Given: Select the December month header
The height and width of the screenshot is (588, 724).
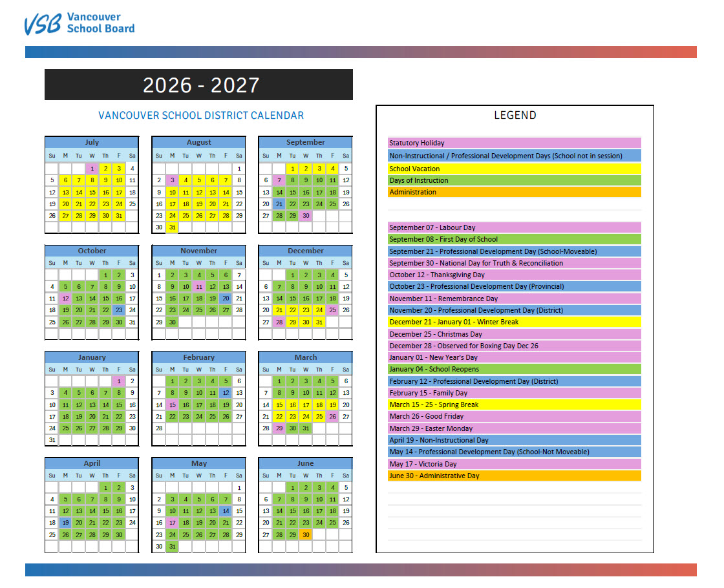Looking at the screenshot, I should (x=305, y=250).
